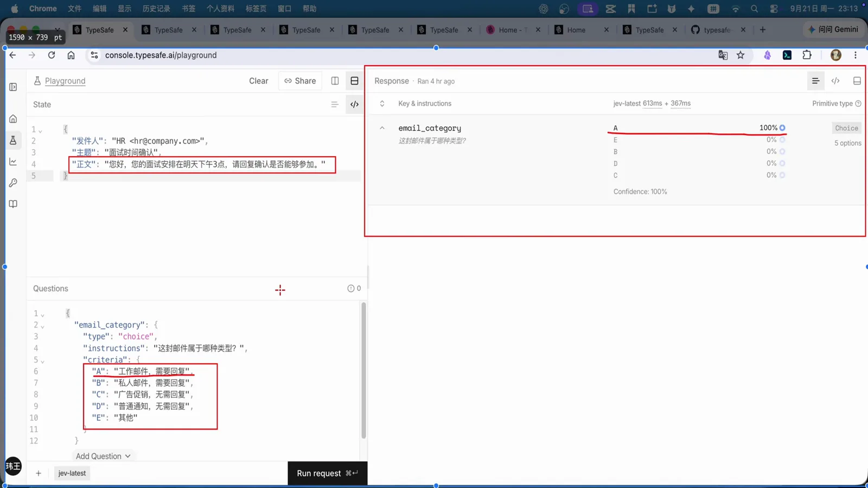Select option B radio in response
The image size is (868, 488).
coord(782,152)
